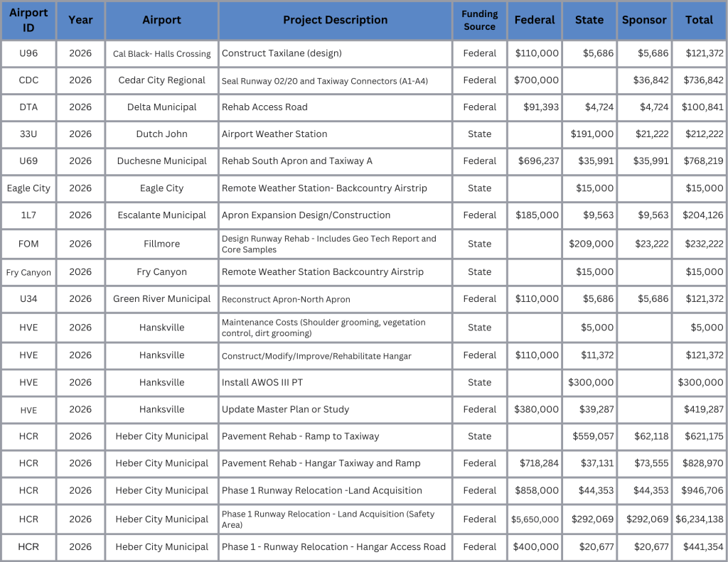Select the Project Description column header
This screenshot has width=728, height=562.
point(335,20)
